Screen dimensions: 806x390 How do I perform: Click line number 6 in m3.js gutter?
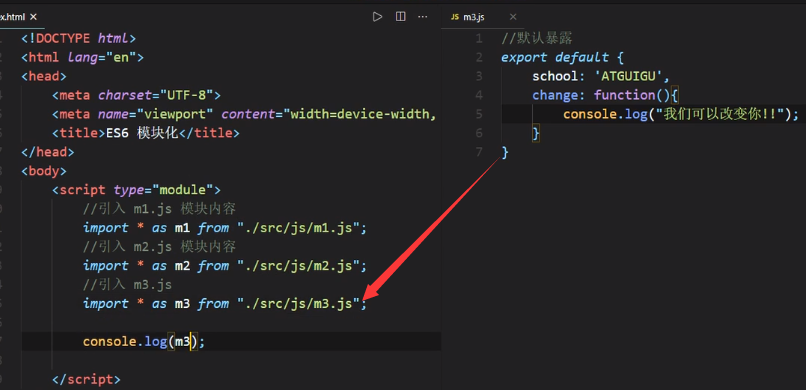[479, 133]
